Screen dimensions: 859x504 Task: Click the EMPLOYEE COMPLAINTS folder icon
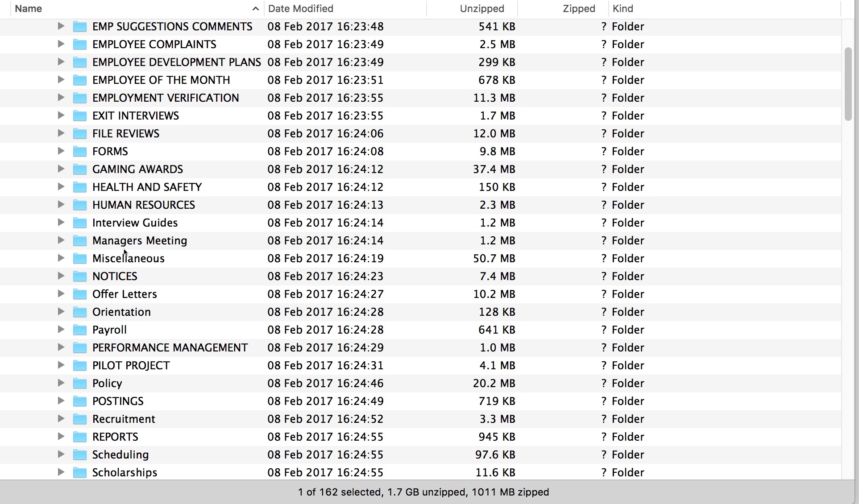point(80,45)
